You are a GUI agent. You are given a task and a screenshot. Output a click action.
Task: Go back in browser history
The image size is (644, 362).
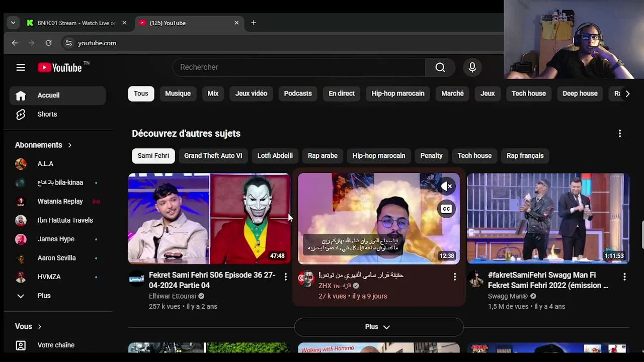pyautogui.click(x=15, y=43)
